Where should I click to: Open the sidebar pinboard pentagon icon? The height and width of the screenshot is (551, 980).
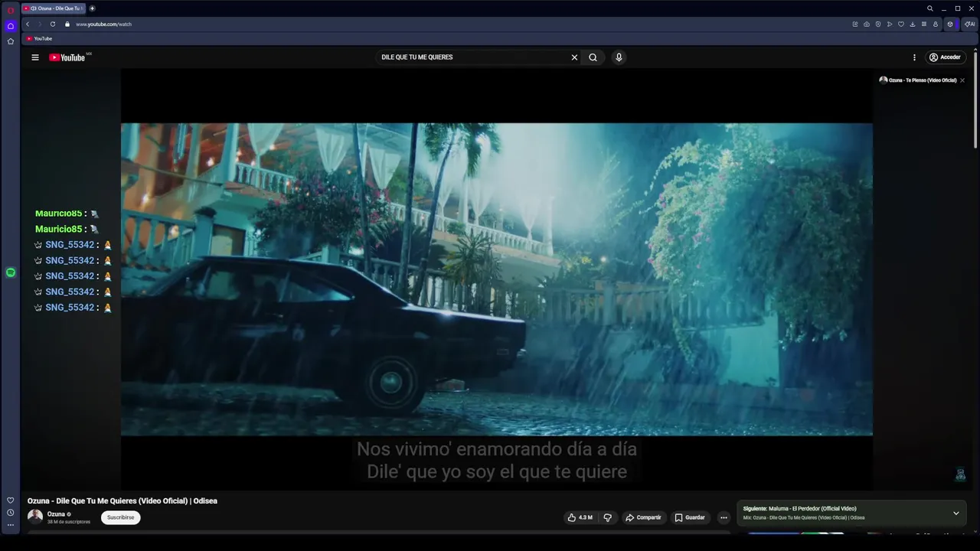coord(11,41)
